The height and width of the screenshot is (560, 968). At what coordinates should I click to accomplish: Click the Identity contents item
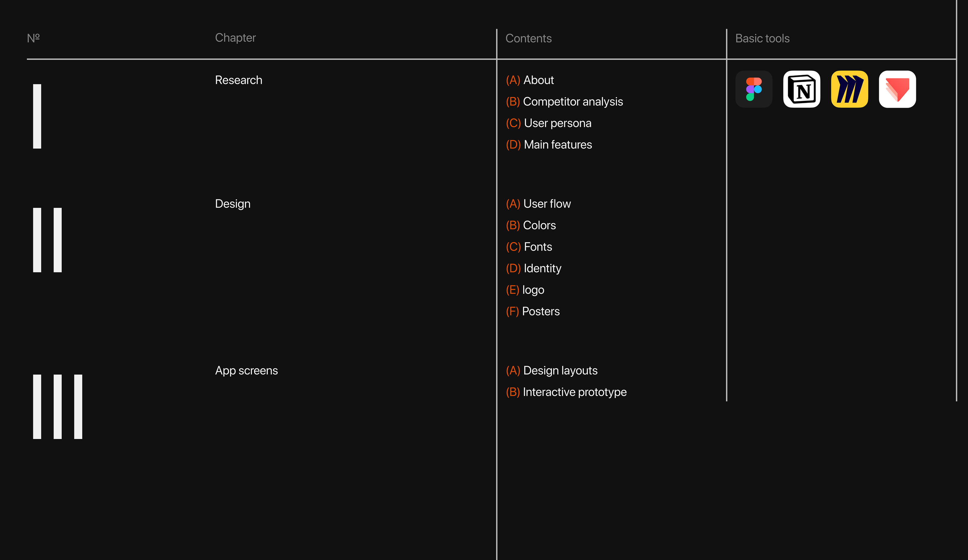pos(534,268)
